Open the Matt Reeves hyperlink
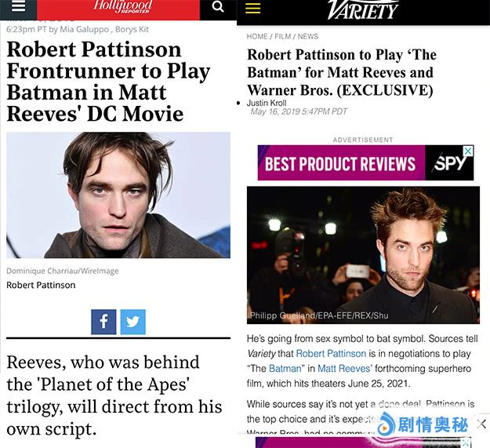This screenshot has height=448, width=490. (343, 369)
